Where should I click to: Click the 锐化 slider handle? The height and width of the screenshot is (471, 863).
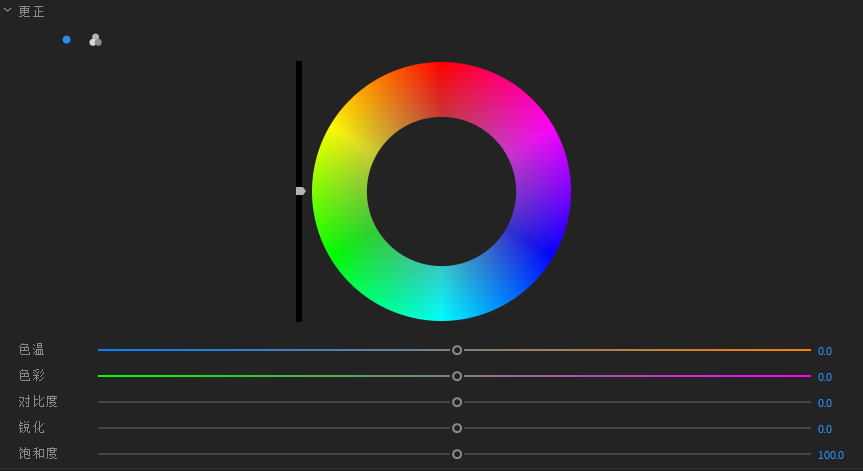(457, 428)
